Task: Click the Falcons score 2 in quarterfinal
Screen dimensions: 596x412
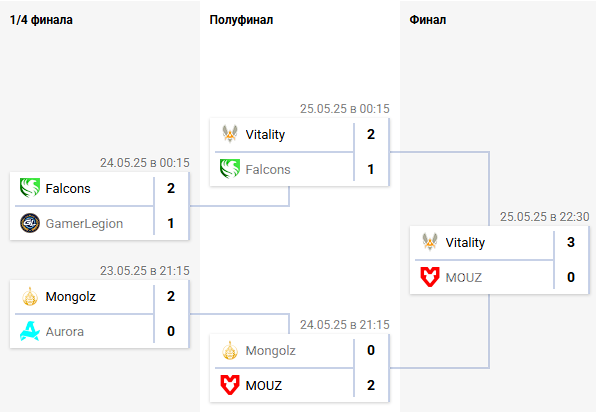Action: point(171,188)
